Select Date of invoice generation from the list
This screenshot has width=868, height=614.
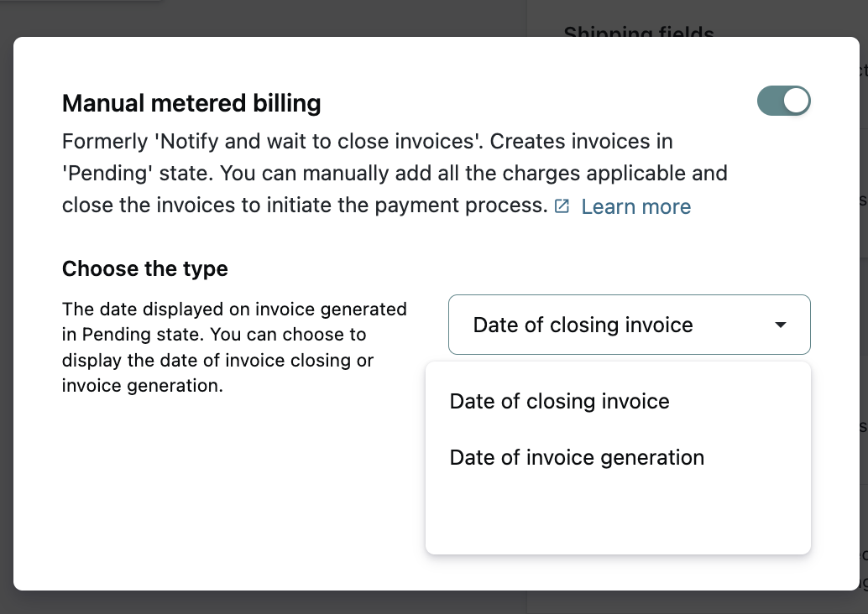tap(577, 457)
